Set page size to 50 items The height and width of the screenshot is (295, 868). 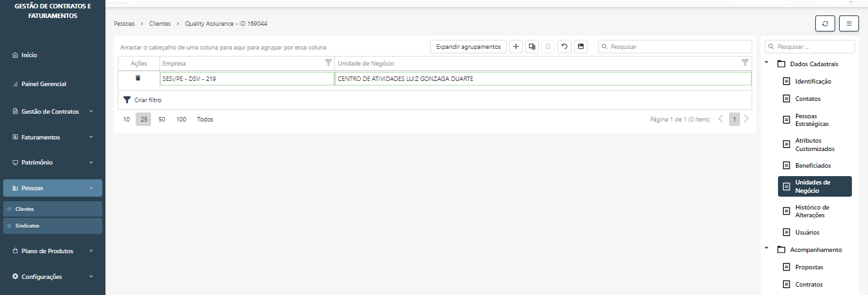coord(162,120)
